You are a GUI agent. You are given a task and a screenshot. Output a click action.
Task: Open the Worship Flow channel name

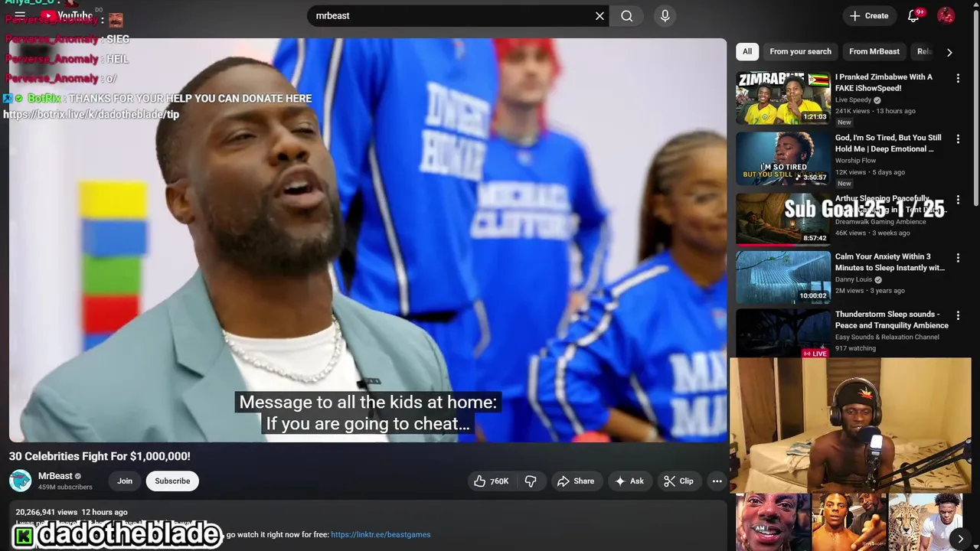tap(855, 161)
